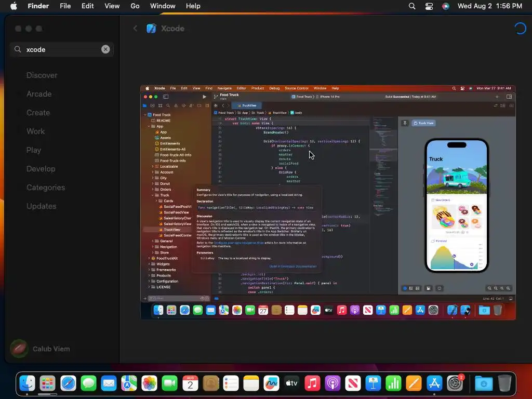Open Control Center in menu bar

click(x=429, y=6)
